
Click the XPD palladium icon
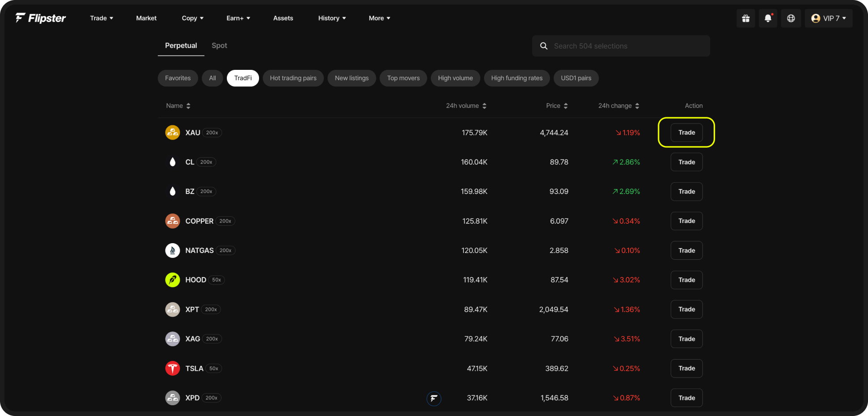173,398
